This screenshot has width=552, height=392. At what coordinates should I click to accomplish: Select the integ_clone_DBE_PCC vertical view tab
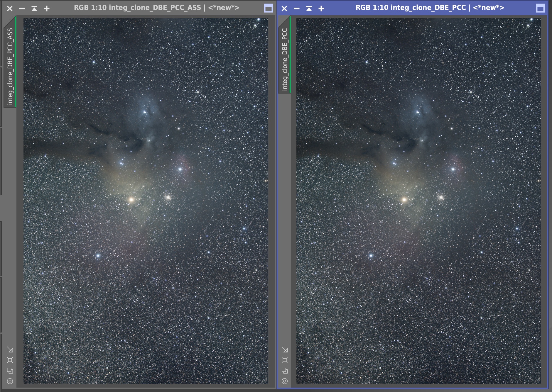click(285, 59)
